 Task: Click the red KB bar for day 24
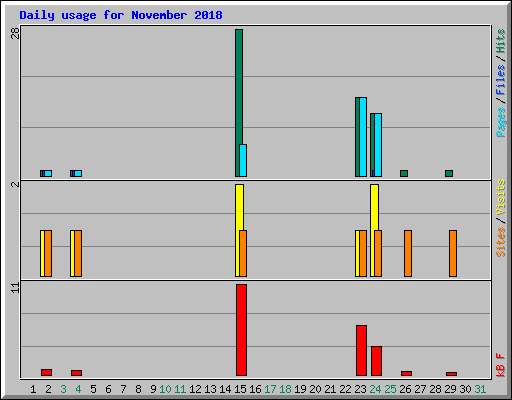pos(376,361)
